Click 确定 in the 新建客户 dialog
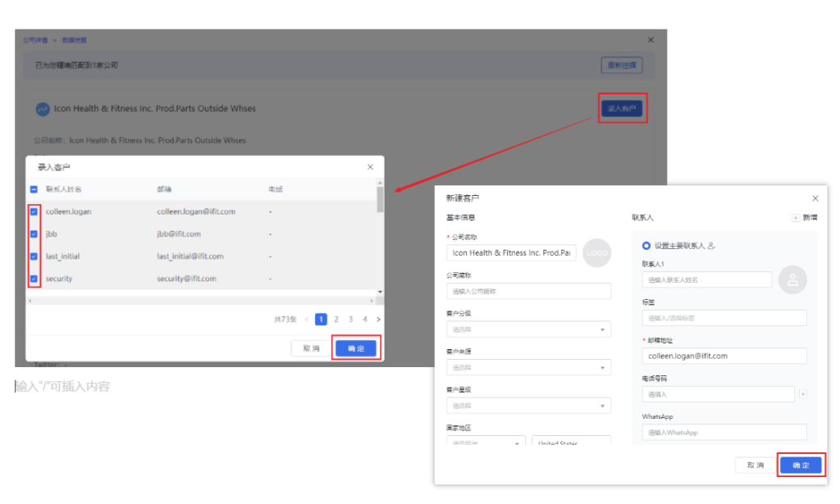This screenshot has height=504, width=840. click(801, 465)
